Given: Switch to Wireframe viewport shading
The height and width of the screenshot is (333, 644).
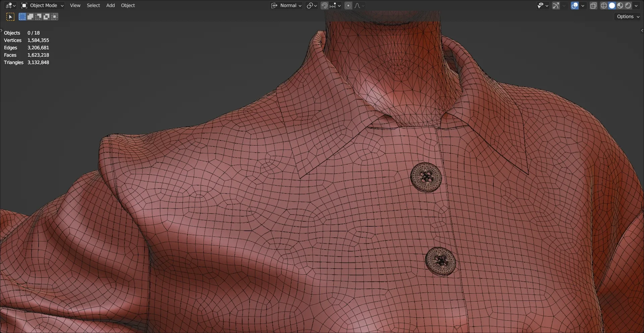Looking at the screenshot, I should 604,5.
